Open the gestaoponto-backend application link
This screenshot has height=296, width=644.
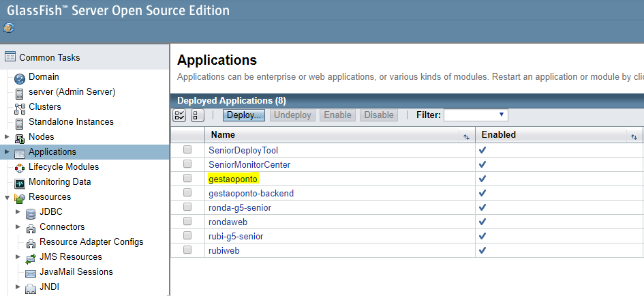(x=251, y=193)
